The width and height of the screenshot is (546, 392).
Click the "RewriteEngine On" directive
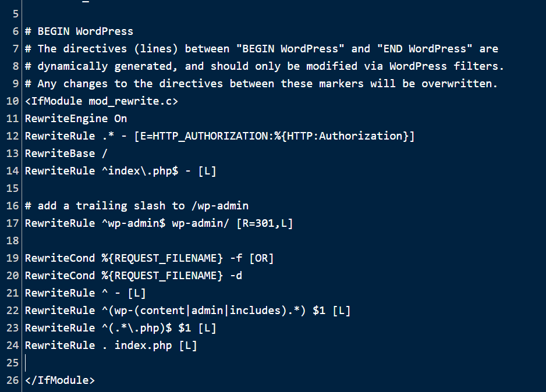pos(76,119)
